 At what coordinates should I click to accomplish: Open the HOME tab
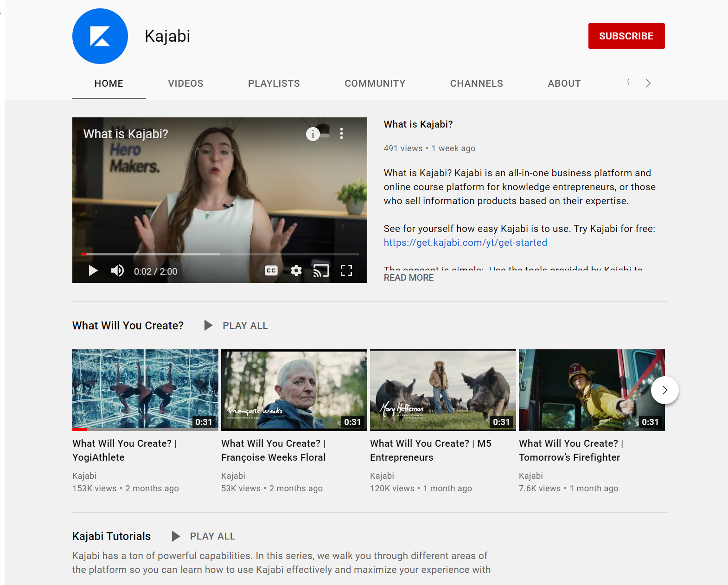(109, 84)
